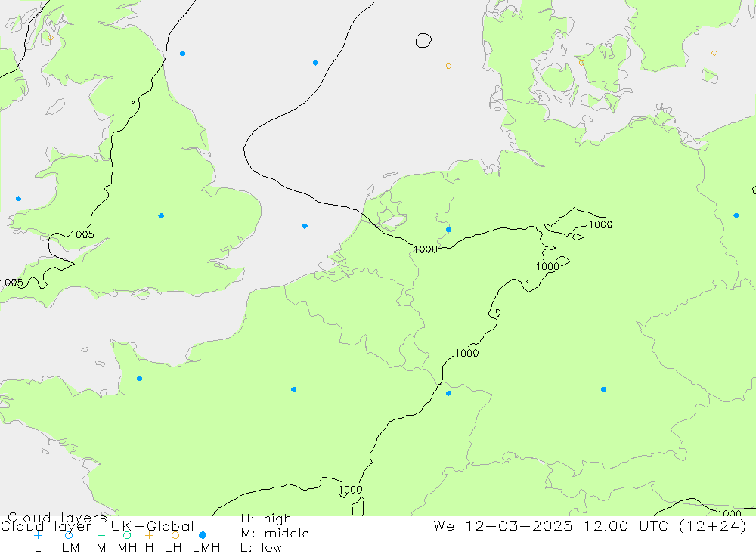This screenshot has width=756, height=554.
Task: Select the blue cloud marker over central England
Action: click(161, 215)
